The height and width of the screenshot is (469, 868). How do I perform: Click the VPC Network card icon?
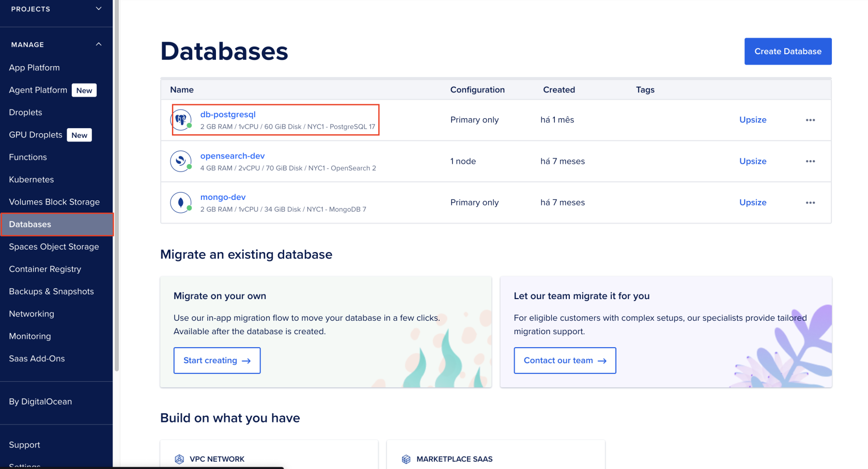[x=179, y=459]
